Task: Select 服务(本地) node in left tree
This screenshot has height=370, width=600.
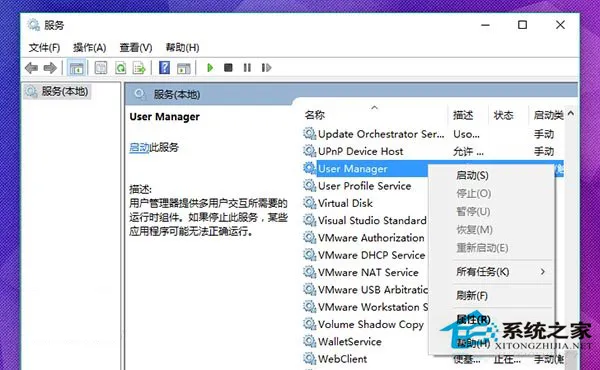Action: coord(58,91)
